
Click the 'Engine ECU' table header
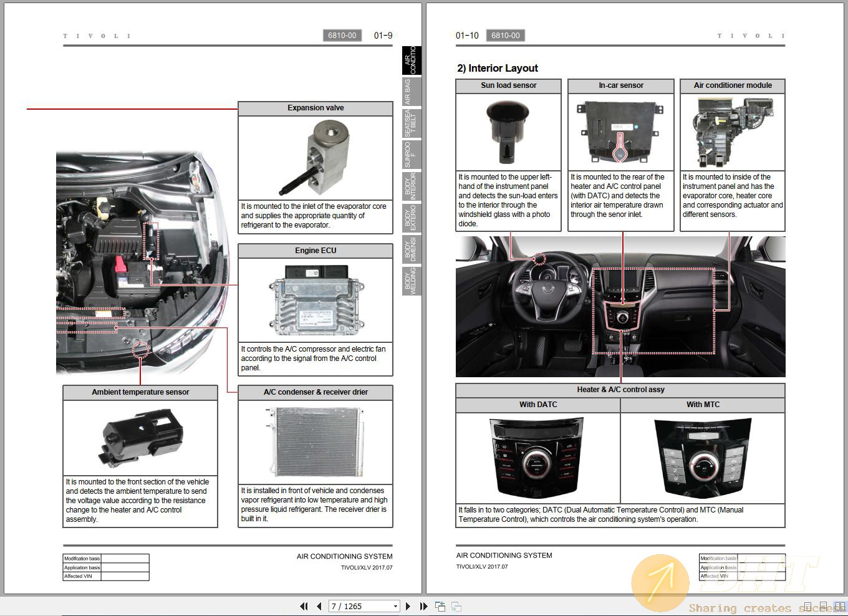[x=316, y=251]
